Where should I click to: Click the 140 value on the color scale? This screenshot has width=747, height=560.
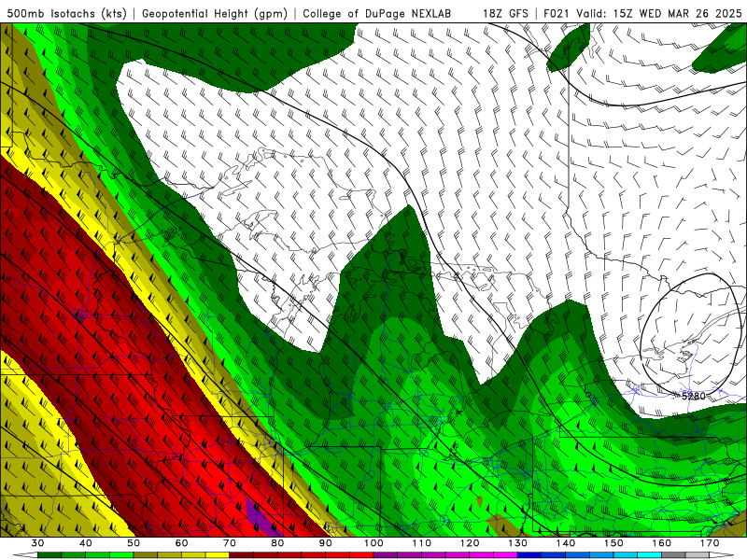pyautogui.click(x=566, y=543)
